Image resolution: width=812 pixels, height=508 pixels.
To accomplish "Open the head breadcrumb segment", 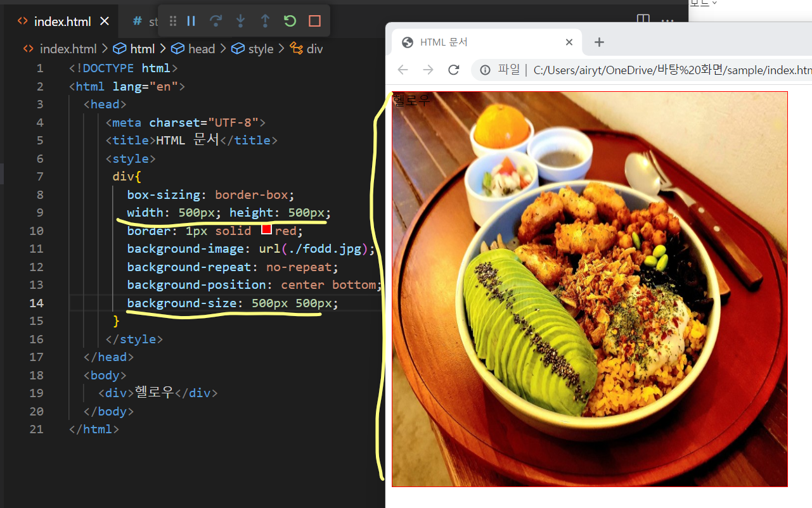I will [194, 49].
